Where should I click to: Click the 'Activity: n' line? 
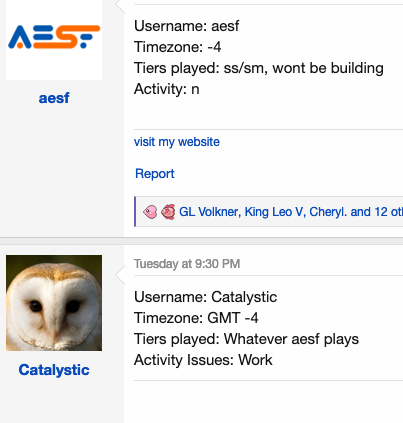click(167, 89)
